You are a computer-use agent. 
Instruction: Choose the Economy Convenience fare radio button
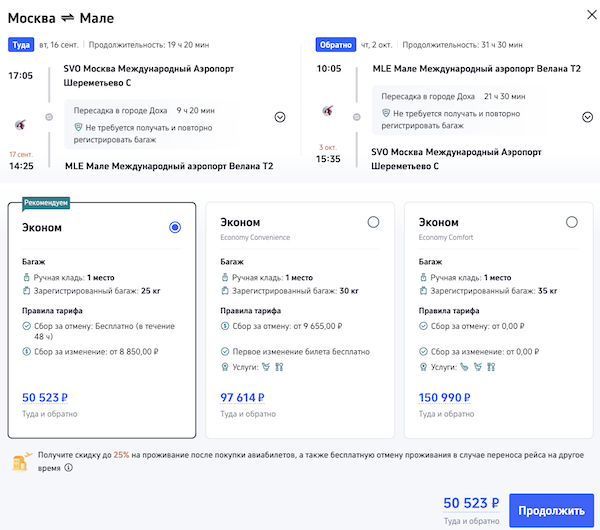[x=373, y=222]
